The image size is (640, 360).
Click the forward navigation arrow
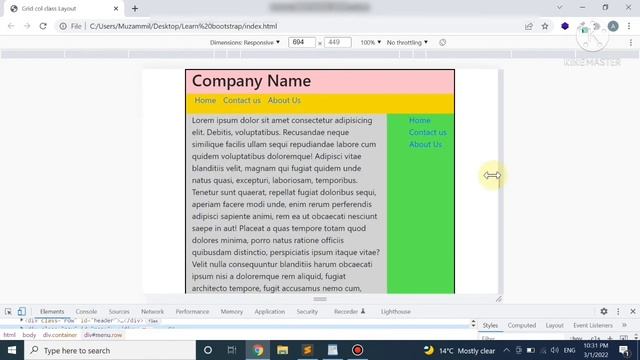(27, 26)
